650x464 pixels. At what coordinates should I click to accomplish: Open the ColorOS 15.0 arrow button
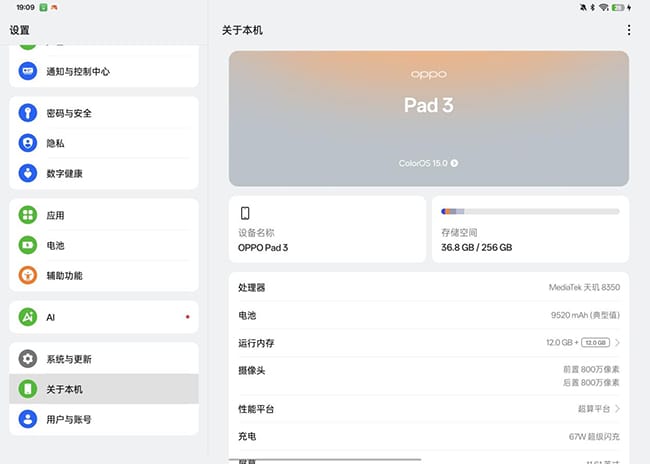coord(454,162)
